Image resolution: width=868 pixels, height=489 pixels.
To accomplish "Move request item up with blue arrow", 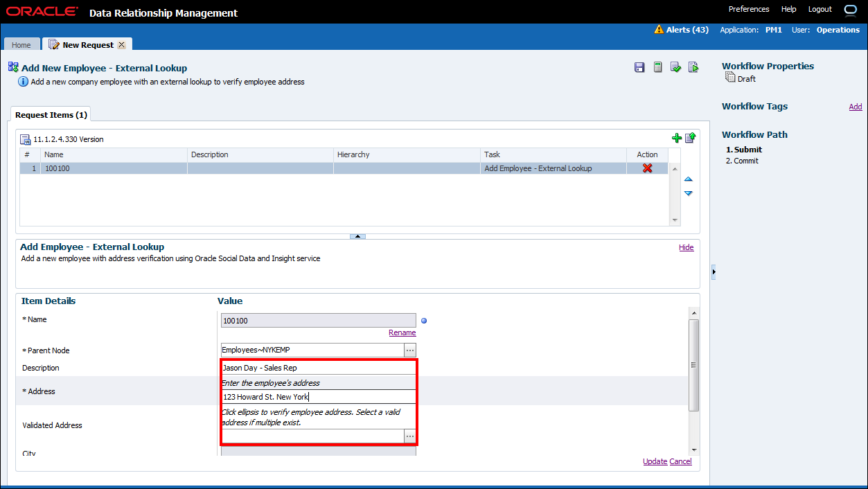I will 688,179.
